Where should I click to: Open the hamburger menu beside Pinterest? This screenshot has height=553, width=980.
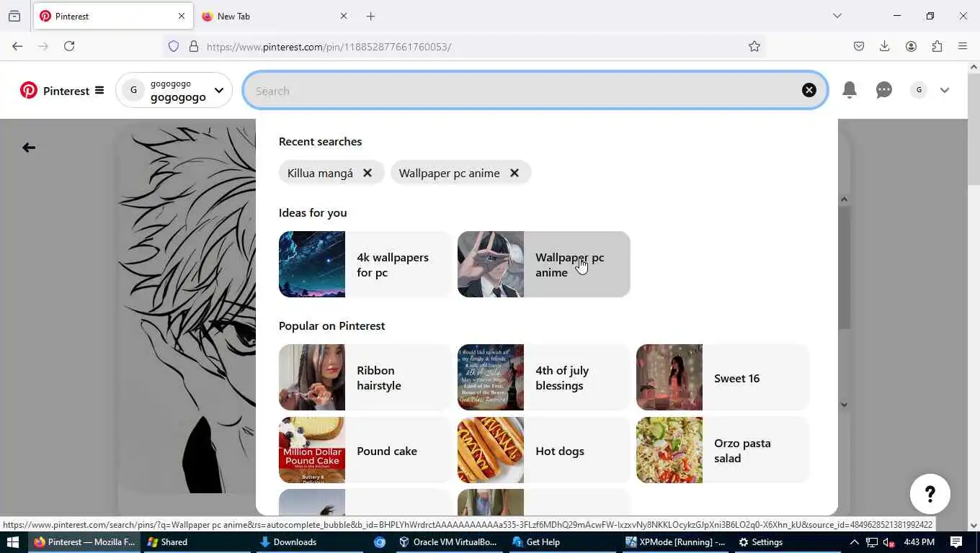tap(99, 90)
